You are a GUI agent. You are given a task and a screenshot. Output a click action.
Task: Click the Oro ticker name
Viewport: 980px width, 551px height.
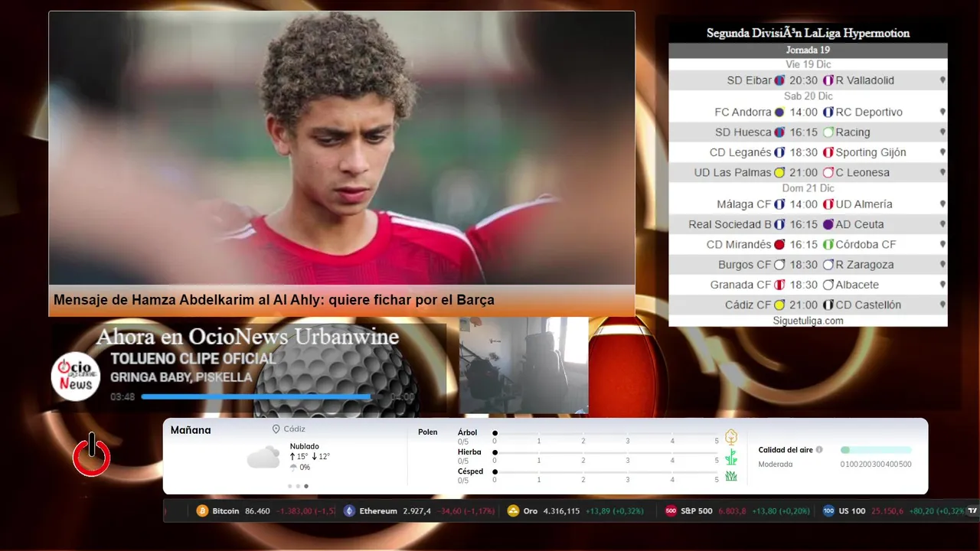(x=531, y=510)
